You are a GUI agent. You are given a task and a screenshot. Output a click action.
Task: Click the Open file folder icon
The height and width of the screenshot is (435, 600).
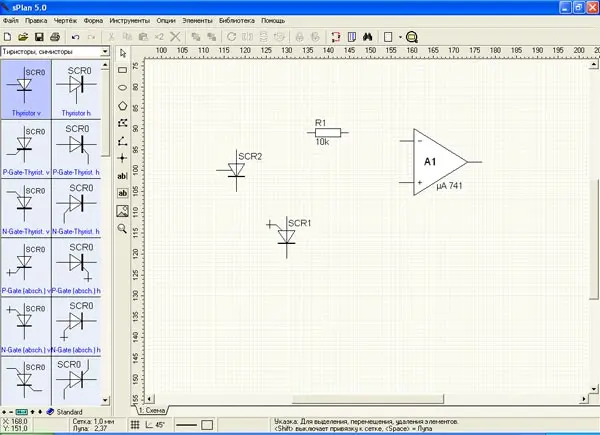coord(22,36)
